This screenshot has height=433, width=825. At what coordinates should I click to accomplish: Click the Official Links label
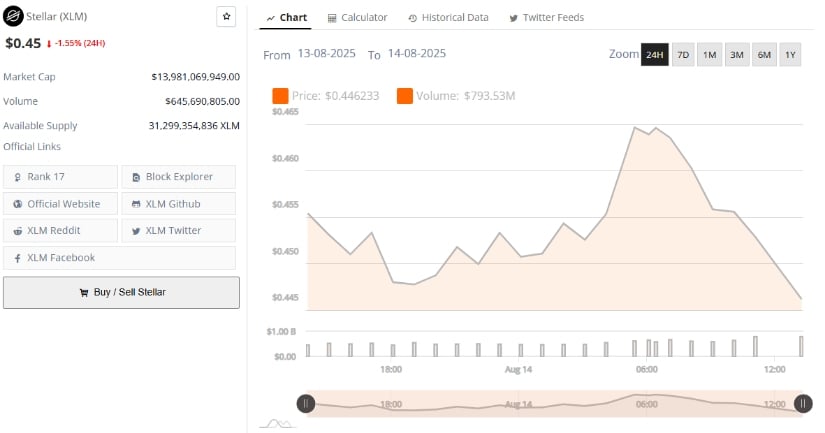pos(32,147)
